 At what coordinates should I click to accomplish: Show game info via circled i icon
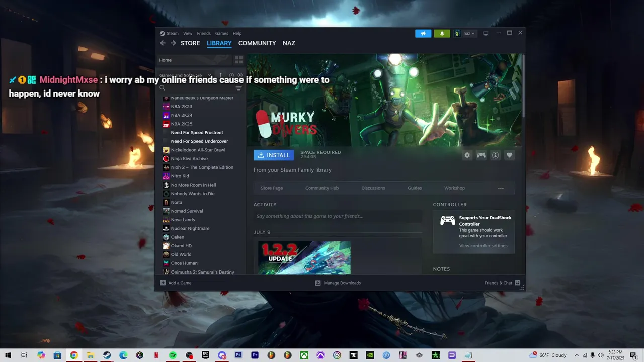click(x=495, y=155)
